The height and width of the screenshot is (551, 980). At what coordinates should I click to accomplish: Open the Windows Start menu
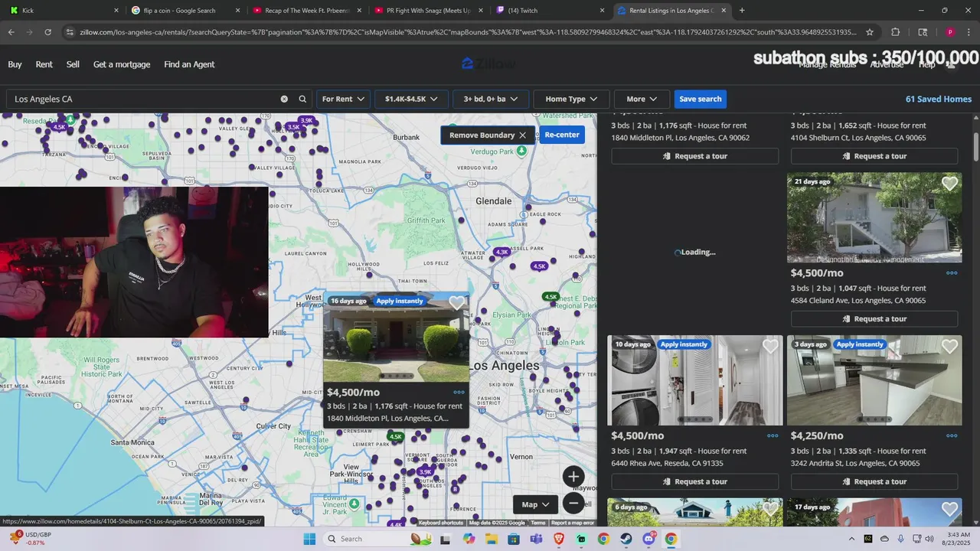pyautogui.click(x=309, y=539)
